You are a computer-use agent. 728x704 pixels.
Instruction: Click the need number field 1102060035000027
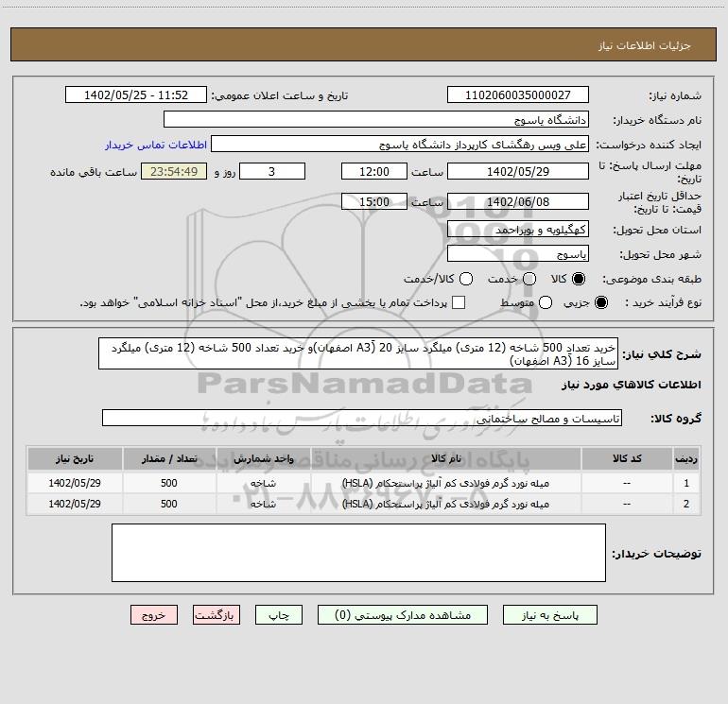(518, 94)
